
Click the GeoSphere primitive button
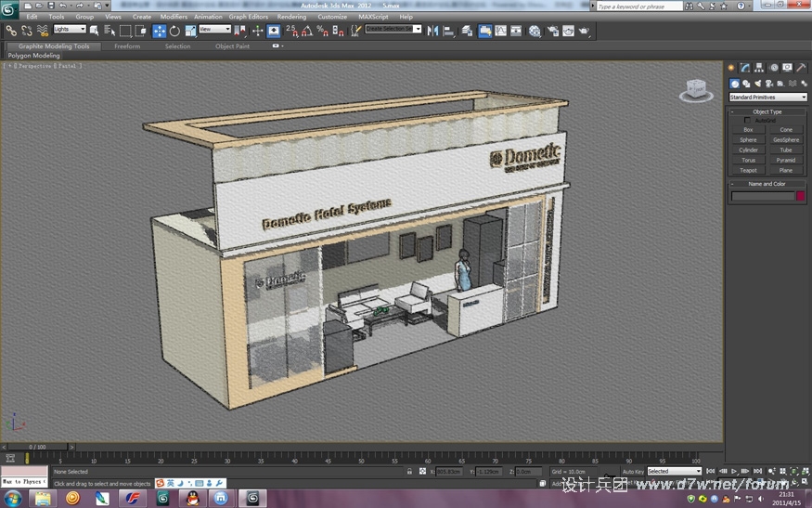786,140
